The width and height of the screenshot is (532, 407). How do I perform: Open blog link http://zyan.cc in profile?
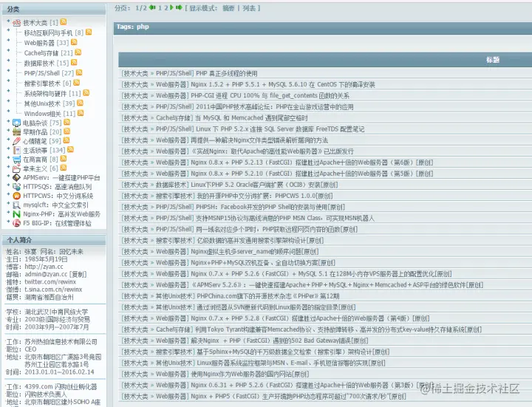(x=44, y=267)
